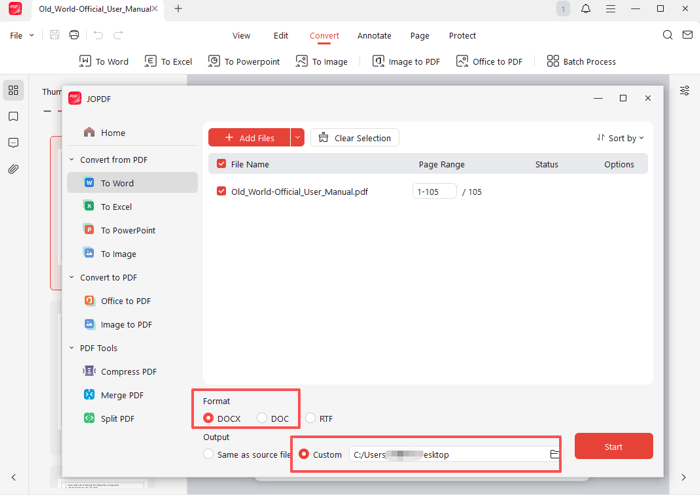Click the To Excel toolbar icon
The width and height of the screenshot is (700, 495).
[x=150, y=61]
